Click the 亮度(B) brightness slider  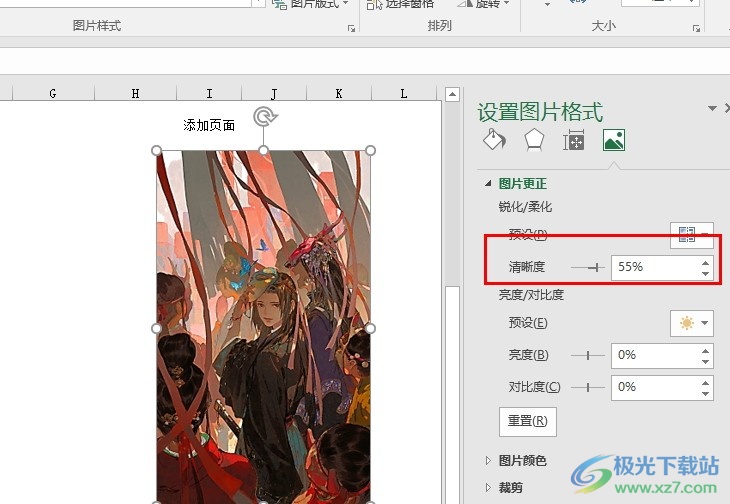click(588, 356)
